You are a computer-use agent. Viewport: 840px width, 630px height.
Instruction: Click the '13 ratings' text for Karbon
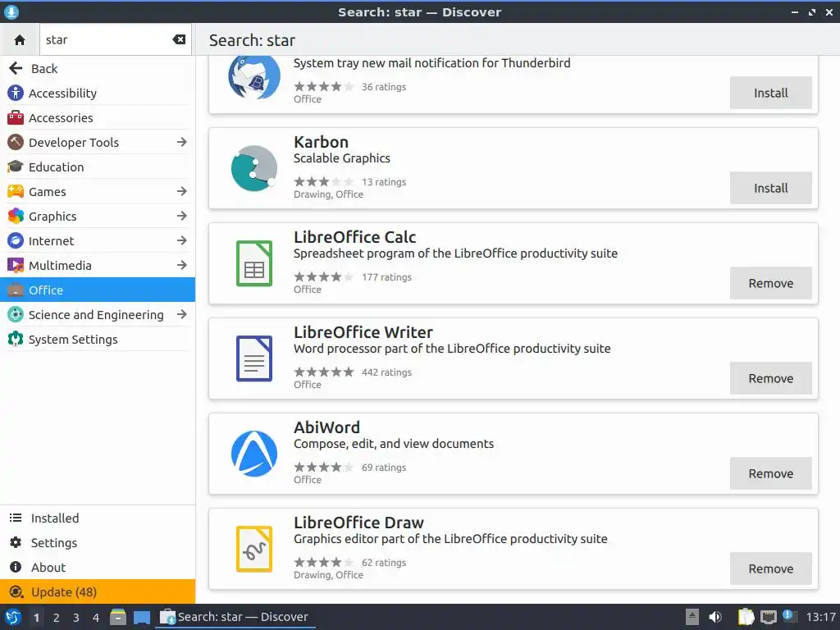click(384, 182)
